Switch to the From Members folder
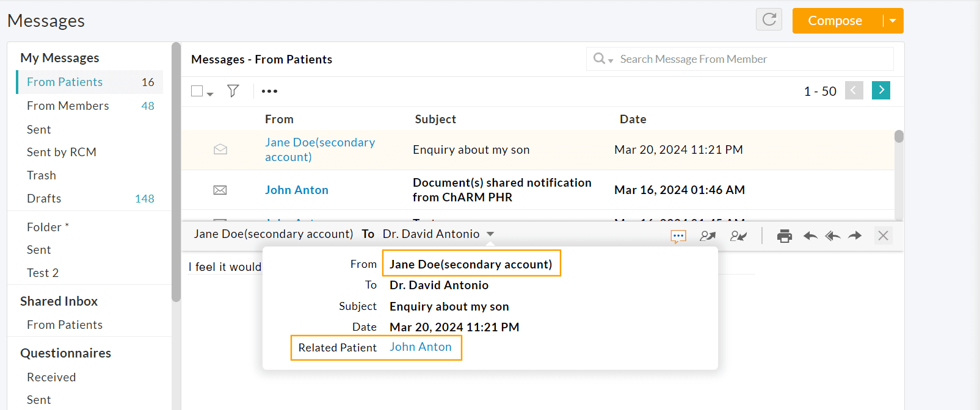The image size is (980, 410). 67,105
